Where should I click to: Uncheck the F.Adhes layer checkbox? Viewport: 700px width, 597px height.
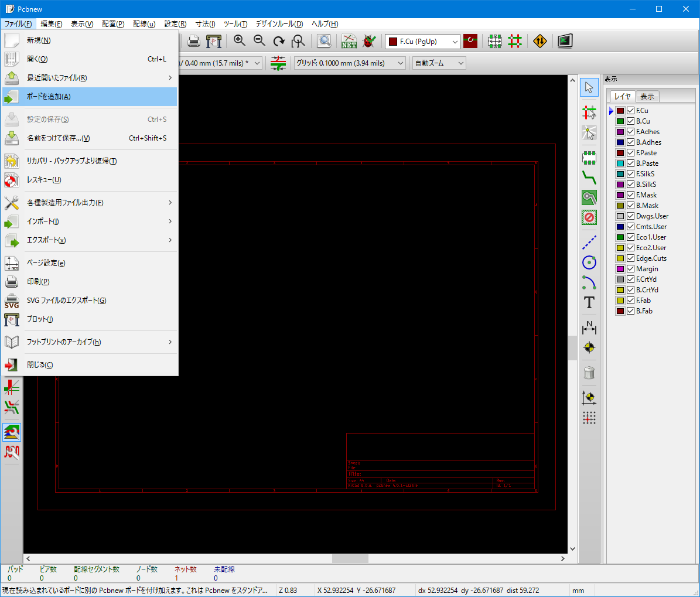tap(630, 132)
